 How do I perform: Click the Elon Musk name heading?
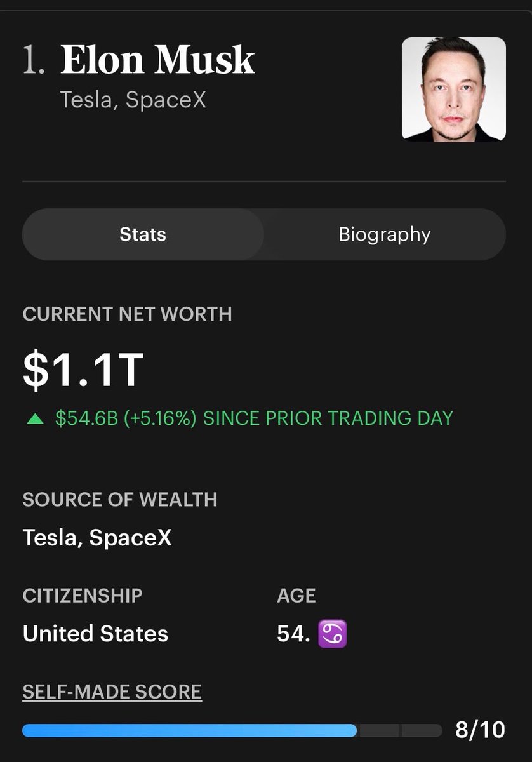(x=157, y=61)
